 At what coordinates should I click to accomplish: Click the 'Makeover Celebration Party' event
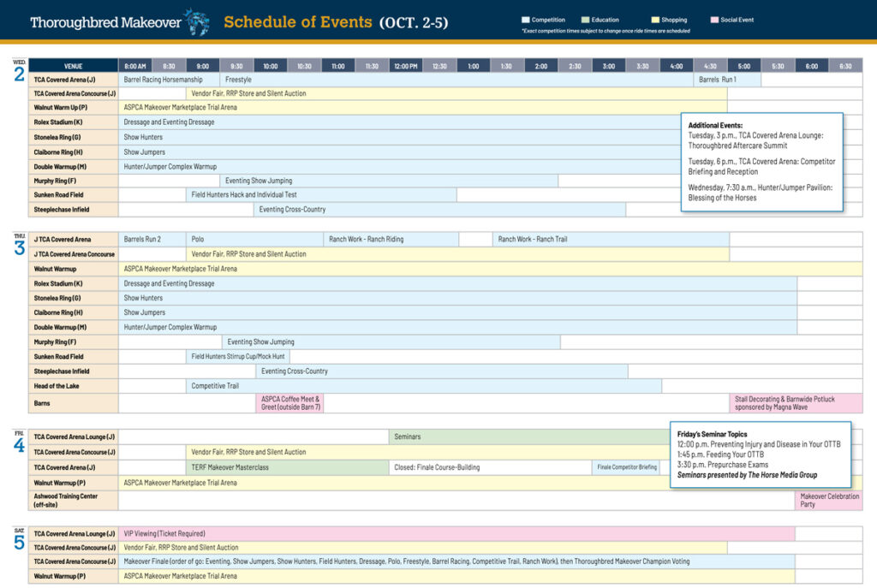829,500
